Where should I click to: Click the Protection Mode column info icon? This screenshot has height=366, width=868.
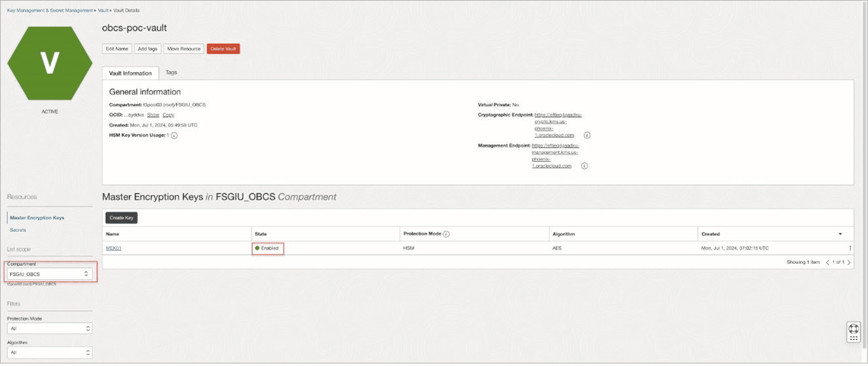coord(446,234)
